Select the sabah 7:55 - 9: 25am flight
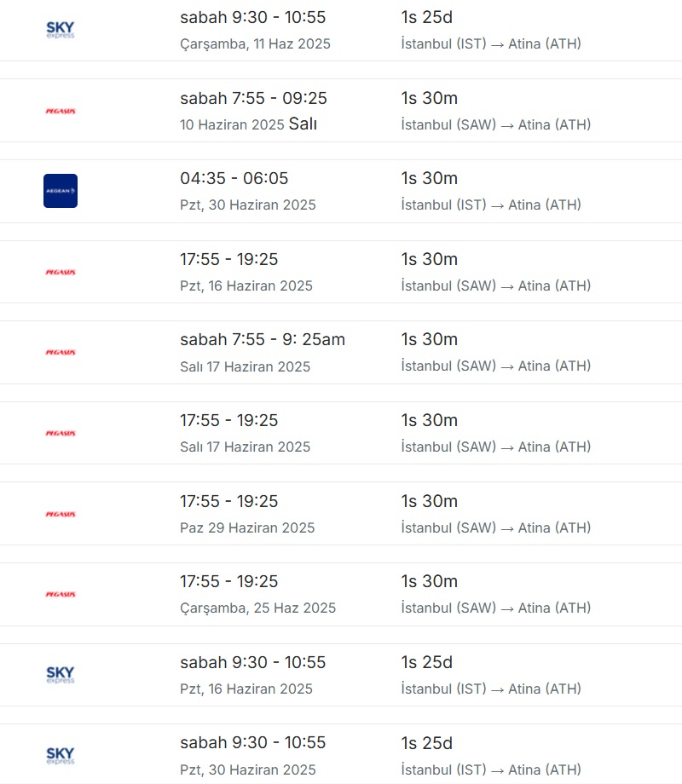 coord(263,339)
